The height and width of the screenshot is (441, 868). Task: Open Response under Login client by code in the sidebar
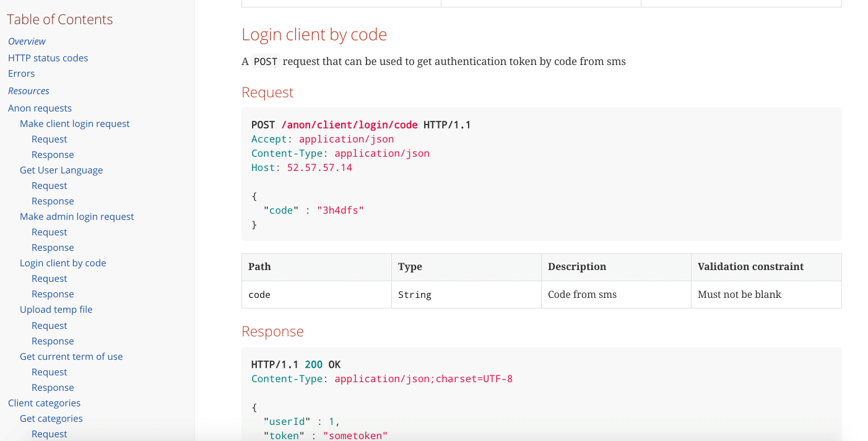point(53,294)
